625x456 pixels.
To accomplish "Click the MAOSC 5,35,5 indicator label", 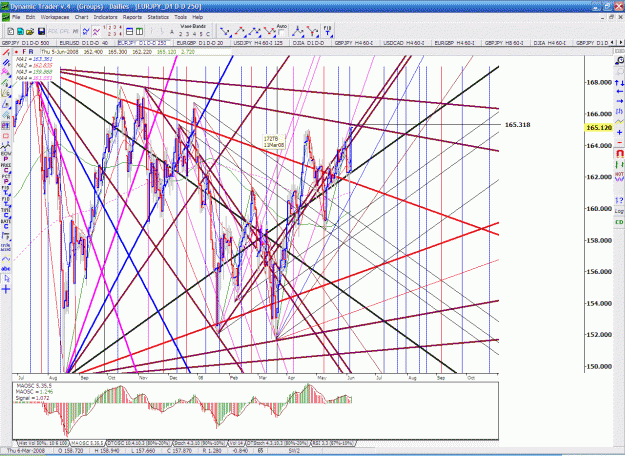I will pos(34,386).
